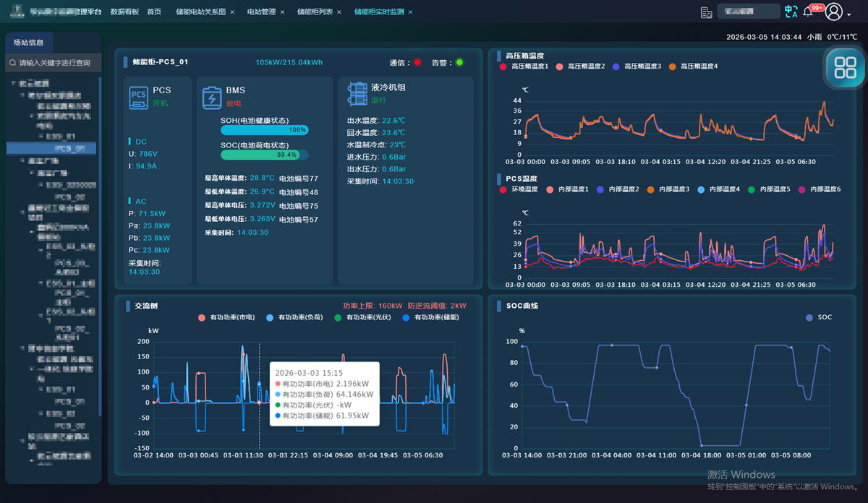The image size is (868, 503).
Task: Select the 场站信息 panel tab
Action: (29, 43)
